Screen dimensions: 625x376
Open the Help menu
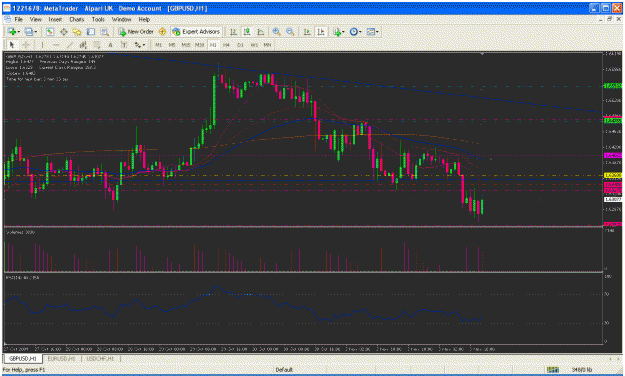point(144,19)
